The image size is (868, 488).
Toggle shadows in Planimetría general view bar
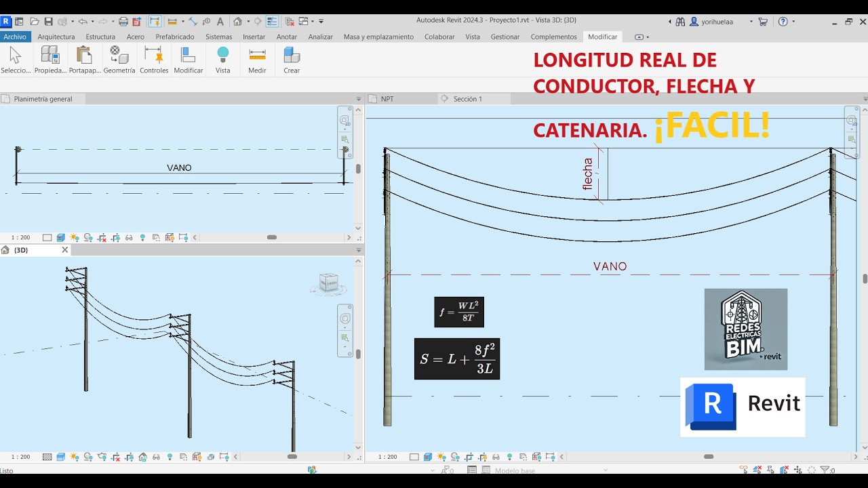88,237
